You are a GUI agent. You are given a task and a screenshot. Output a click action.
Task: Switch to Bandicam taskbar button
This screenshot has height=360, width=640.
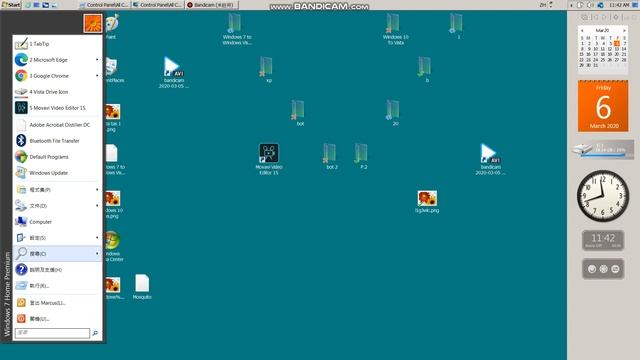coord(211,5)
